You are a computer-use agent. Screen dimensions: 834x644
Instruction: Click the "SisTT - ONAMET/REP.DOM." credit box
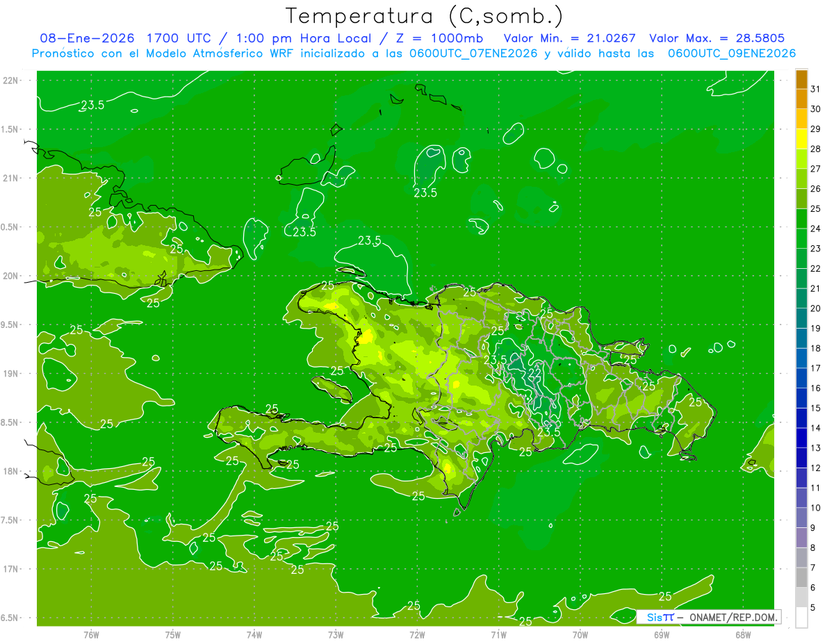708,617
